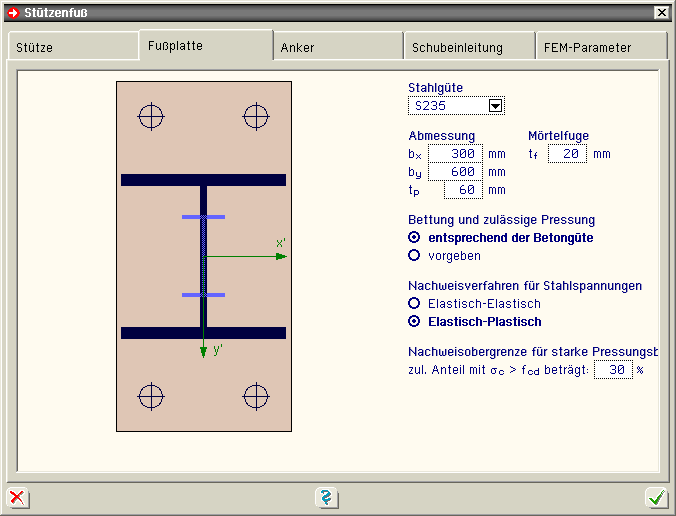Click the top-right anchor bolt symbol
Image resolution: width=676 pixels, height=516 pixels.
pyautogui.click(x=256, y=116)
